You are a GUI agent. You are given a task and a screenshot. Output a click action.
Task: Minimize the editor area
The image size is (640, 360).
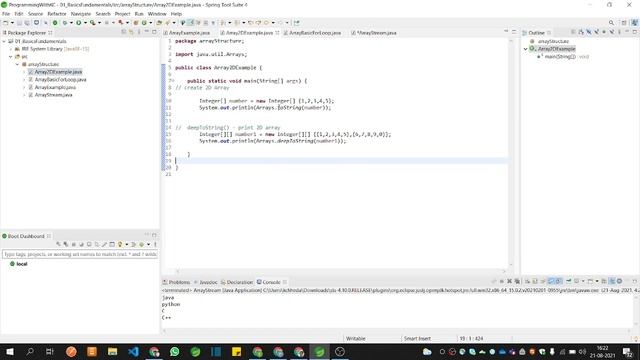coord(506,31)
